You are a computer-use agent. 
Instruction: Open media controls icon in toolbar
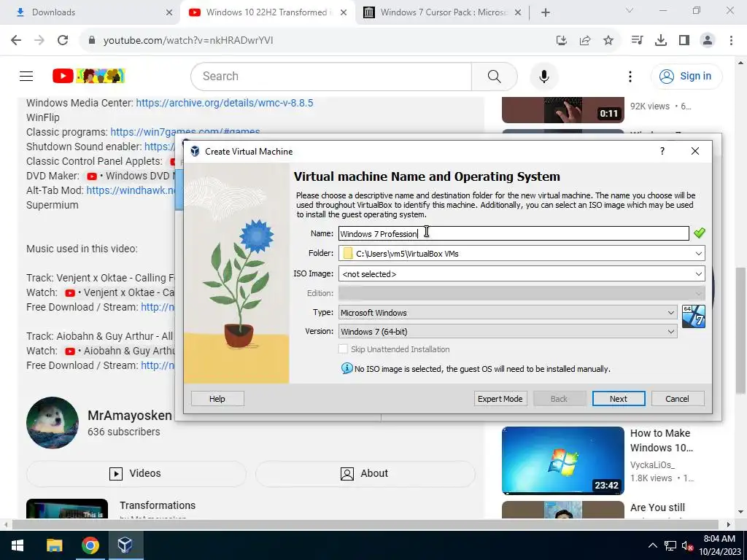pos(638,41)
